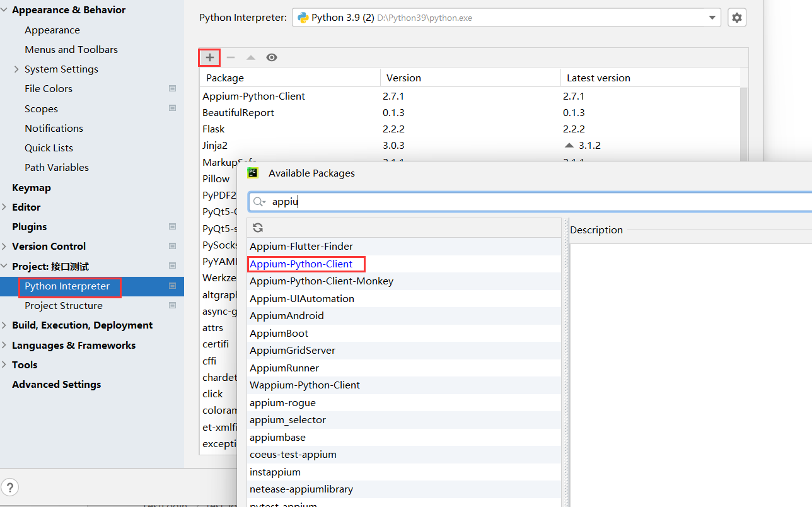Sort by Version column header
Screen dimensions: 812x507
(470, 78)
